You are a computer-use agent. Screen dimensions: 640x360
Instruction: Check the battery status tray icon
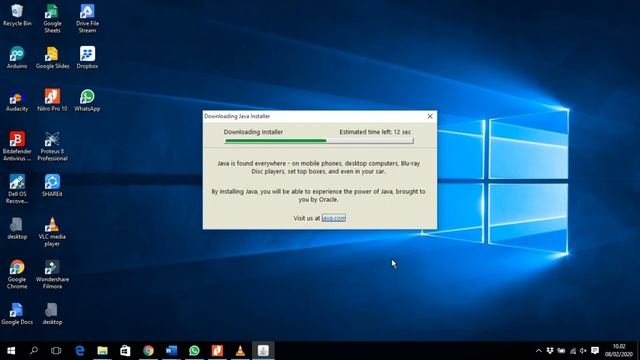[562, 351]
